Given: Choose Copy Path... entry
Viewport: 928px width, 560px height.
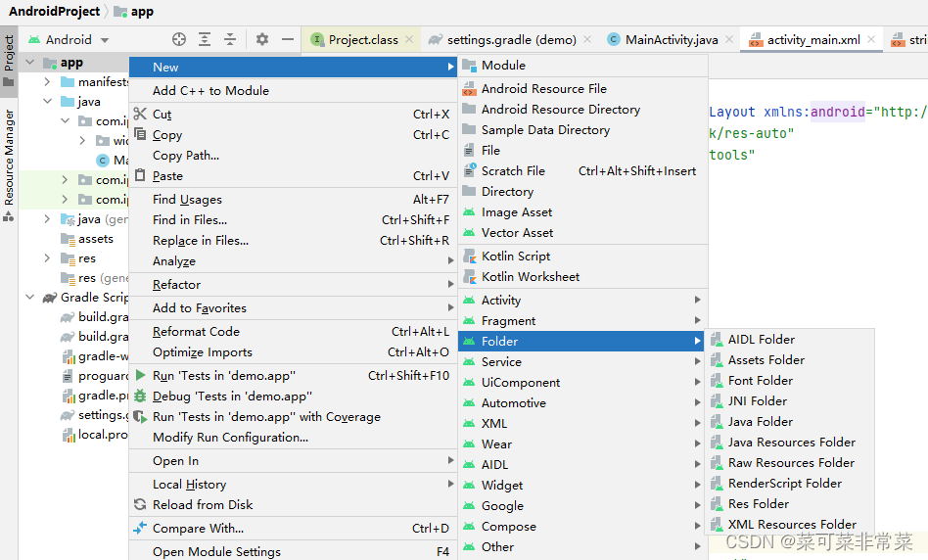Looking at the screenshot, I should coord(293,155).
